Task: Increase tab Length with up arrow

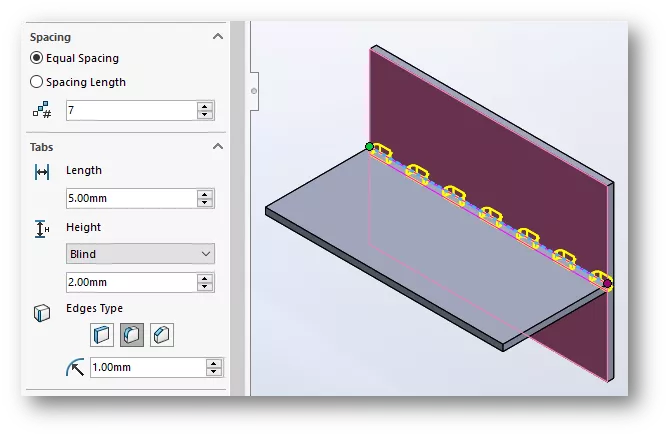Action: pyautogui.click(x=205, y=194)
